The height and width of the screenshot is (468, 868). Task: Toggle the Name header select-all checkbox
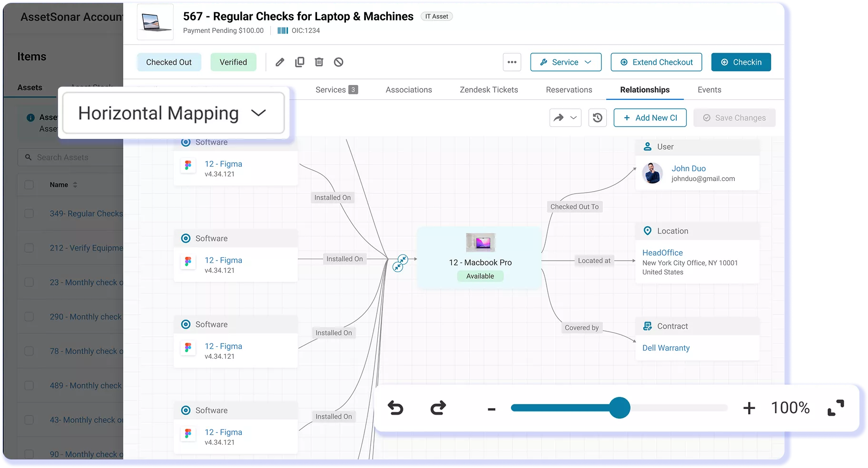pyautogui.click(x=29, y=185)
